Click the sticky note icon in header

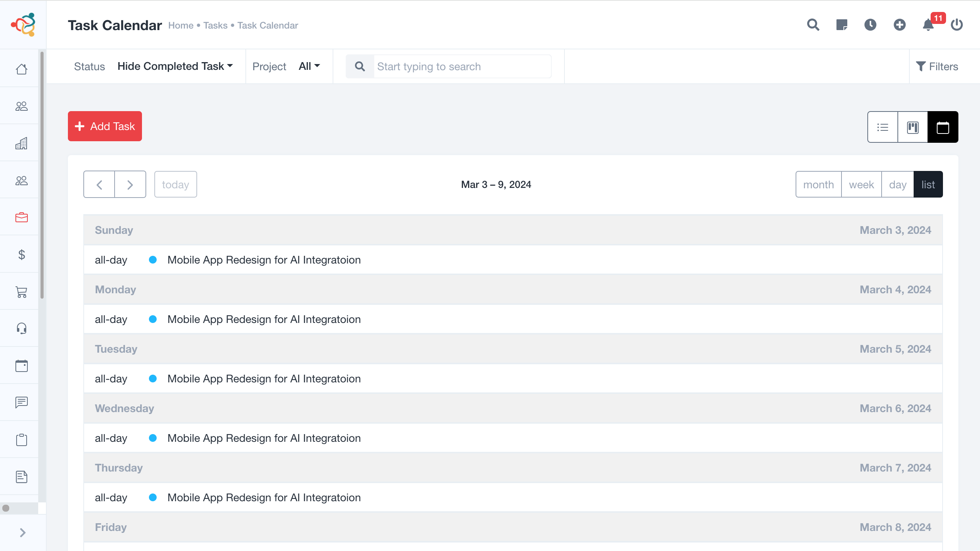pyautogui.click(x=841, y=25)
